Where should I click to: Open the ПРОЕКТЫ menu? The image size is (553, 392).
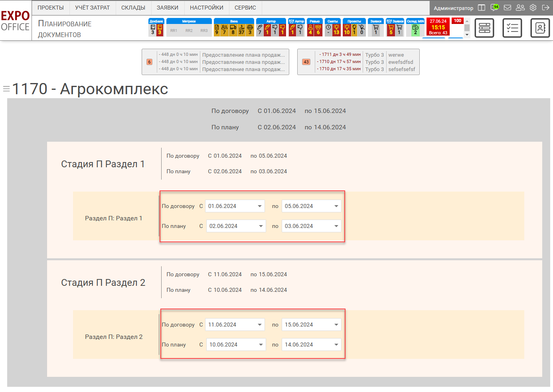coord(51,8)
